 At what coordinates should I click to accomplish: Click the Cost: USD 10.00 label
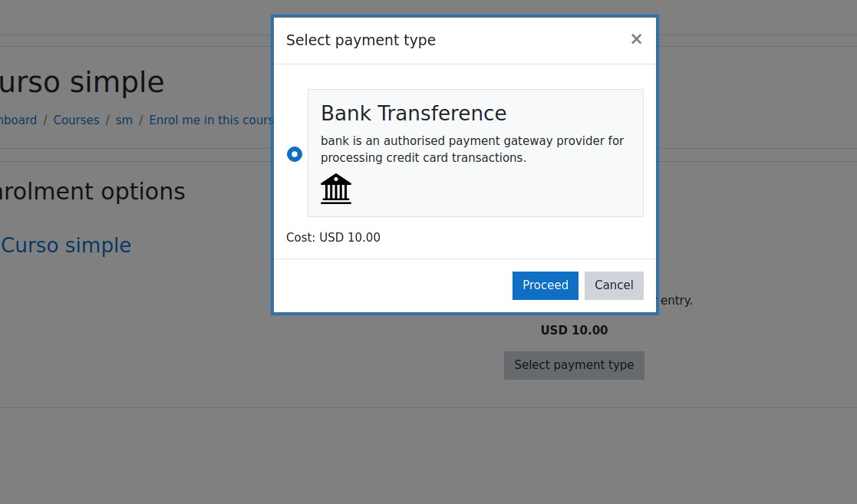tap(334, 237)
